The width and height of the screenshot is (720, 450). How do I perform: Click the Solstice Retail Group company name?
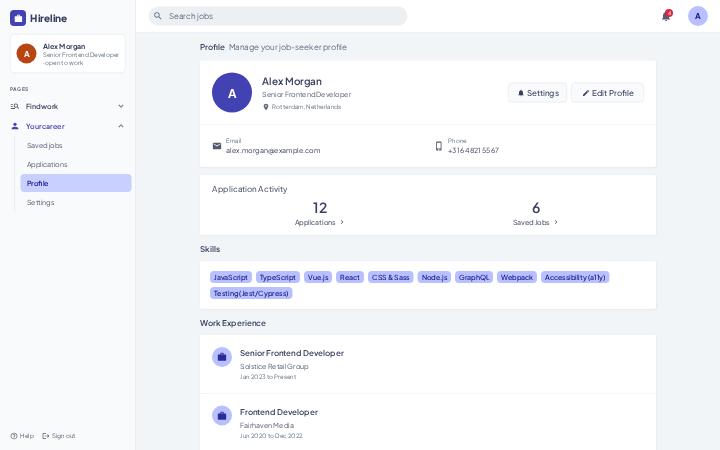tap(274, 366)
